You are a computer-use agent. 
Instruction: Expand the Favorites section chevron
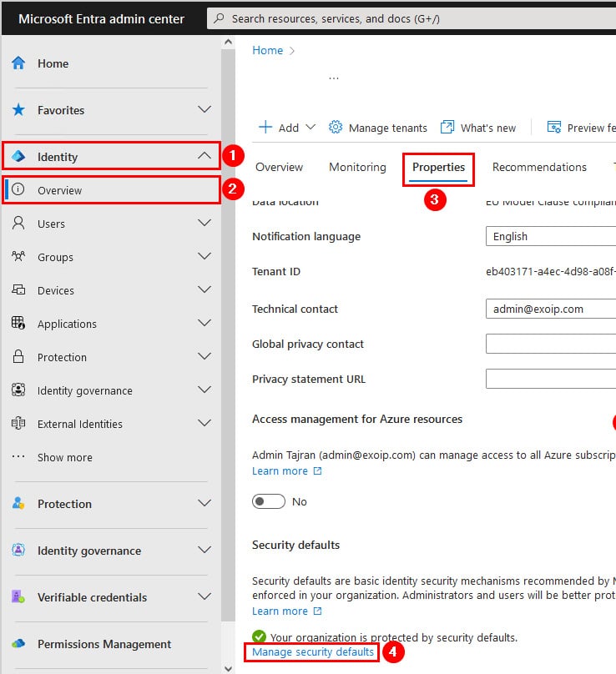[x=204, y=109]
